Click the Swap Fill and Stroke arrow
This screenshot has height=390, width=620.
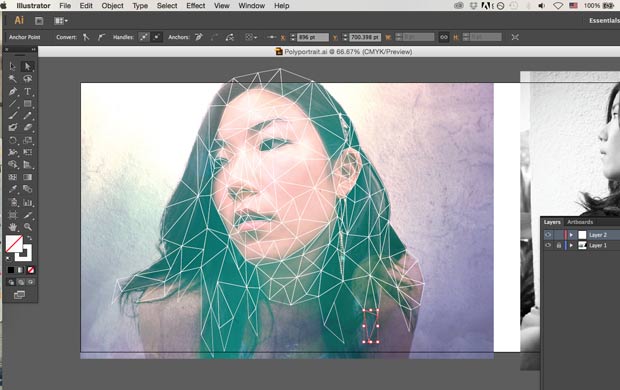click(29, 238)
